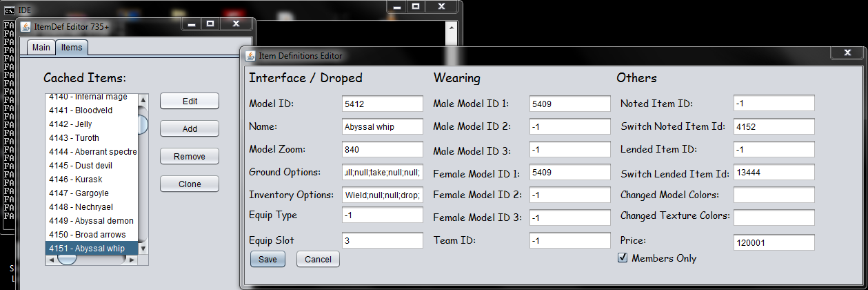Click the Male Model ID 1 field
The width and height of the screenshot is (868, 290).
570,104
